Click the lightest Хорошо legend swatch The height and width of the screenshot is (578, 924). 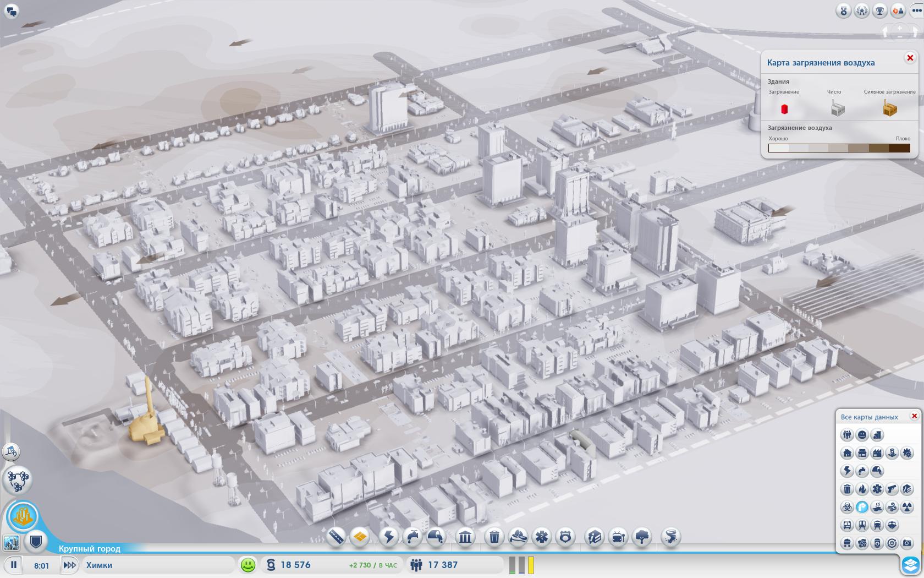pos(778,148)
